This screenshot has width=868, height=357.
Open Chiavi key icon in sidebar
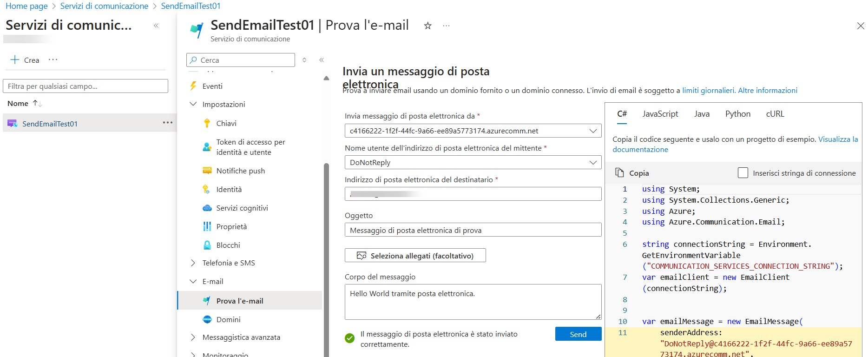click(207, 123)
